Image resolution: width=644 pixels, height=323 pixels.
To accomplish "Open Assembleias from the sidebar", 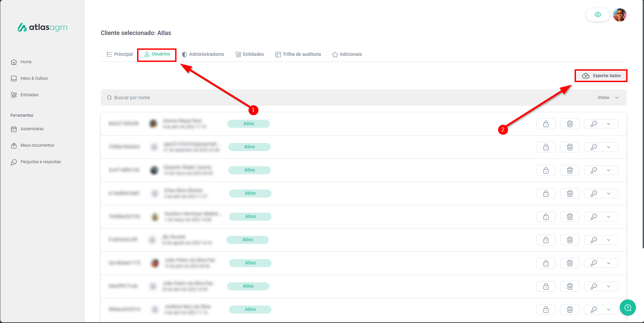I will pos(32,129).
